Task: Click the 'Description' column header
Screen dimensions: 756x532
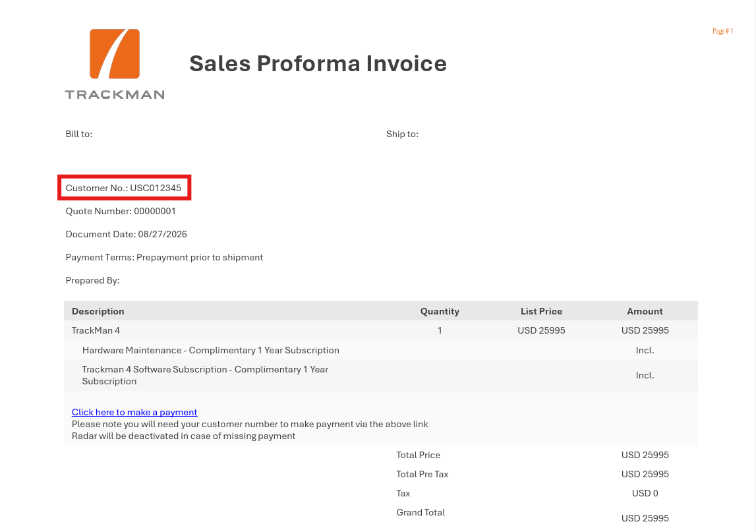Action: (98, 312)
